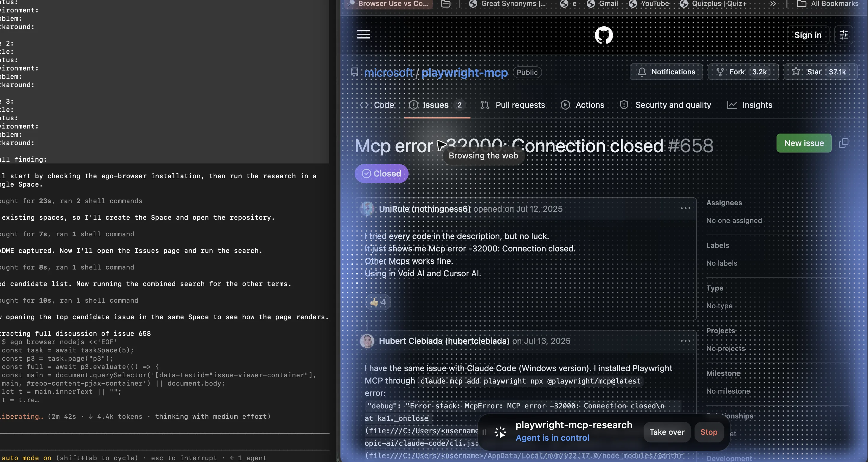Open the 'e' bookmark
868x462 pixels.
[x=568, y=4]
